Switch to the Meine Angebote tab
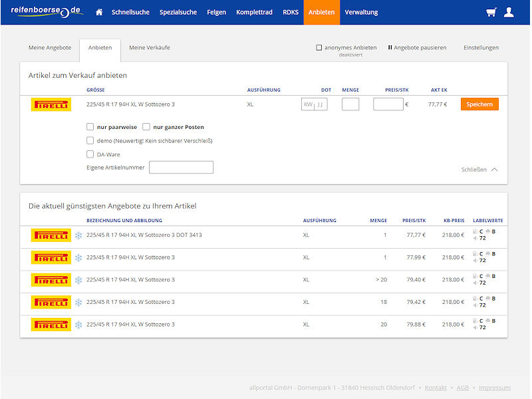 [x=50, y=47]
